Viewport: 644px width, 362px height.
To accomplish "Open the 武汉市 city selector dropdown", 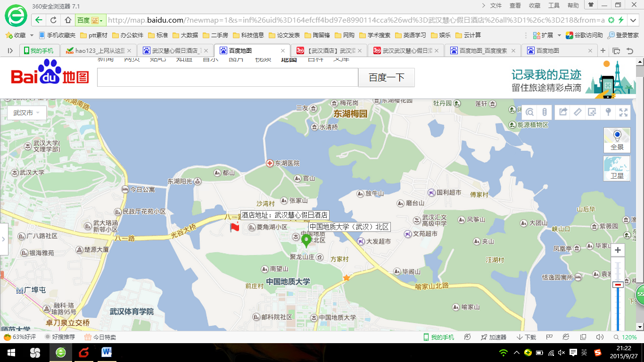I will [x=27, y=113].
